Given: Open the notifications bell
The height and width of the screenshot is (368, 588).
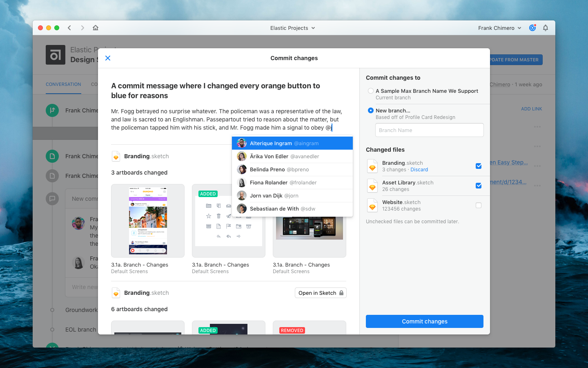Looking at the screenshot, I should click(546, 28).
